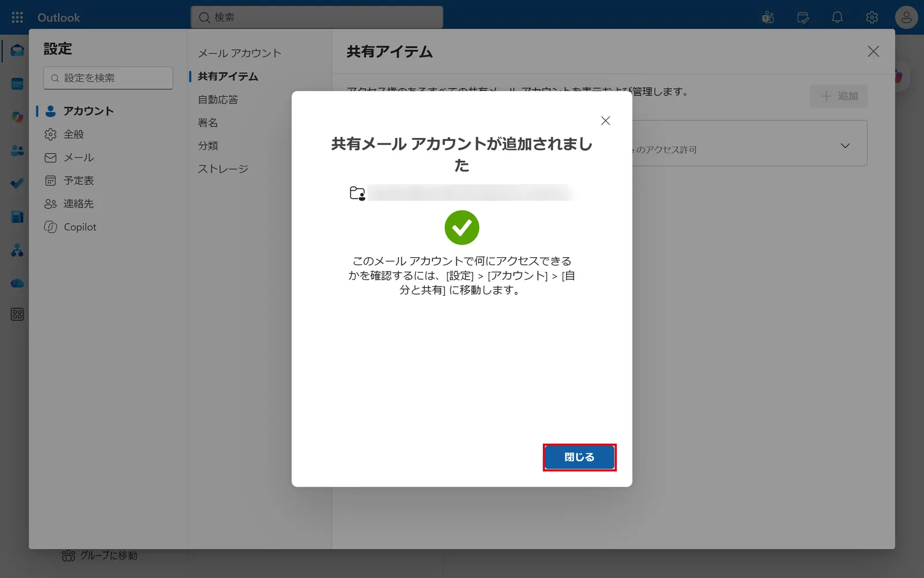Open 自動応答 subsection
The width and height of the screenshot is (924, 578).
pos(218,99)
